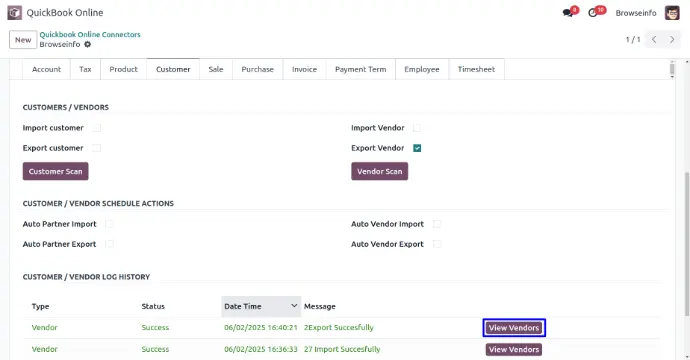Open Quickbook Online Connectors breadcrumb link

tap(90, 34)
